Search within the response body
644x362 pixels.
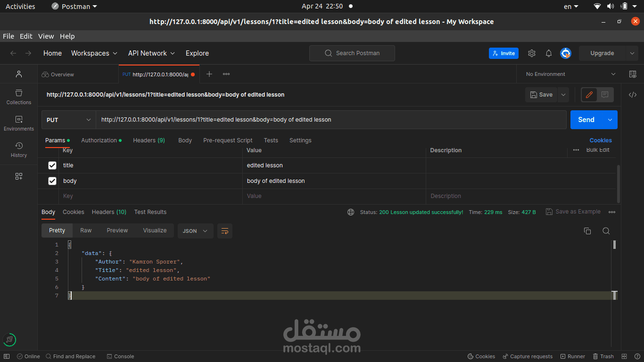(x=606, y=230)
